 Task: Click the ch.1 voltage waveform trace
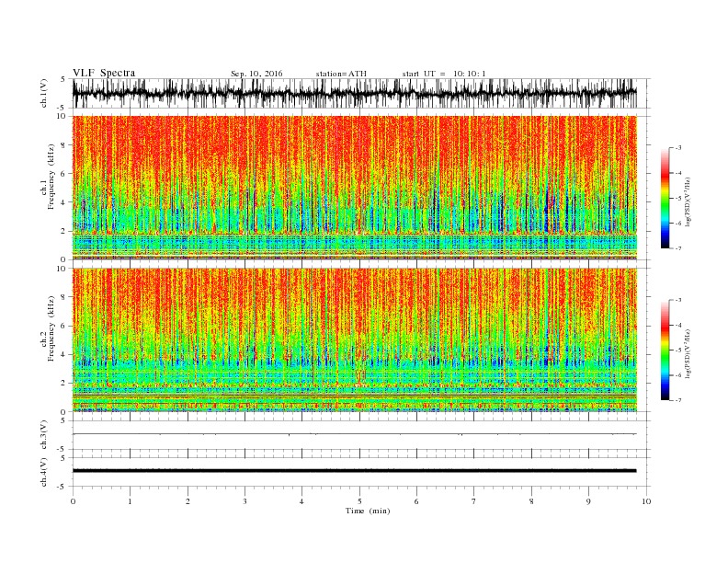pos(355,93)
